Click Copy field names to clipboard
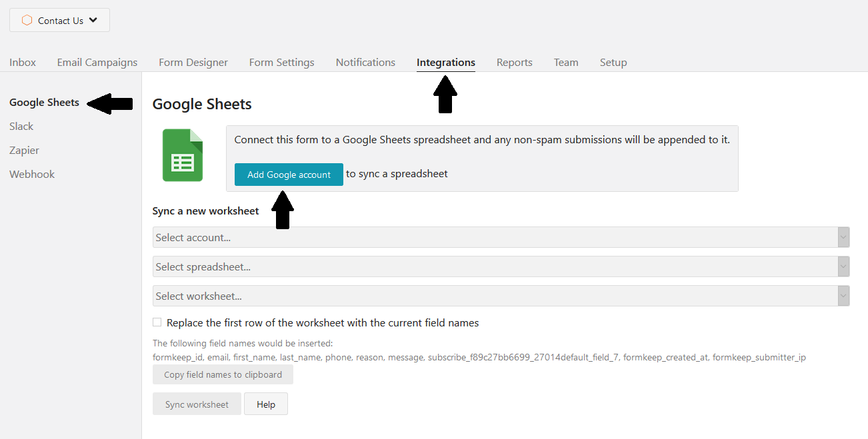868x439 pixels. 223,374
